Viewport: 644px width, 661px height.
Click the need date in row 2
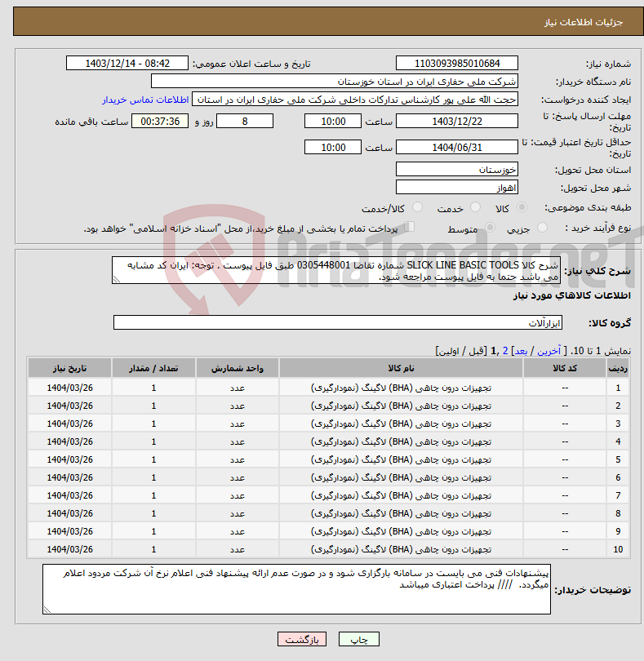(69, 406)
